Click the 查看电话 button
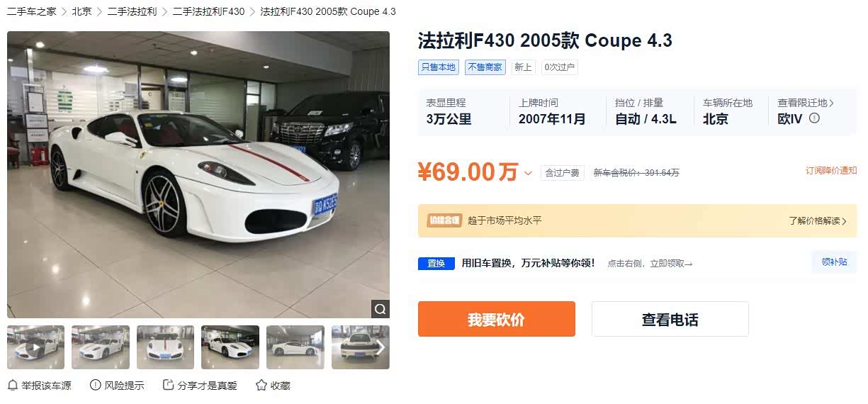This screenshot has width=868, height=404. coord(670,319)
